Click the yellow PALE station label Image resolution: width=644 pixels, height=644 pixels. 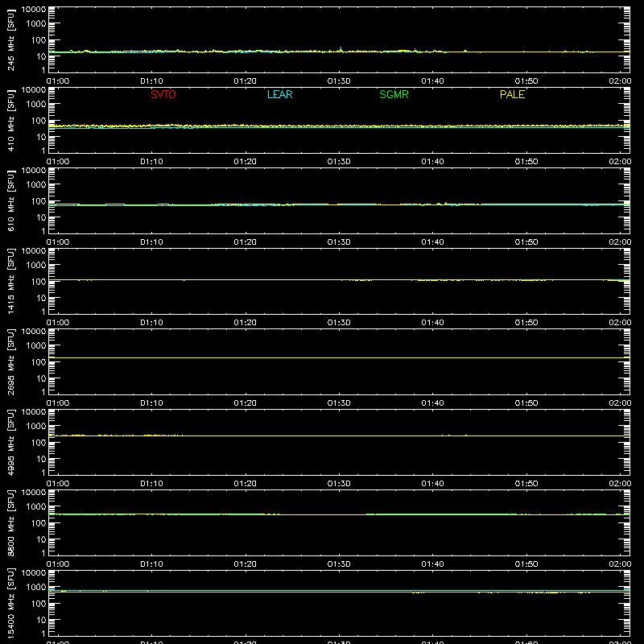512,94
